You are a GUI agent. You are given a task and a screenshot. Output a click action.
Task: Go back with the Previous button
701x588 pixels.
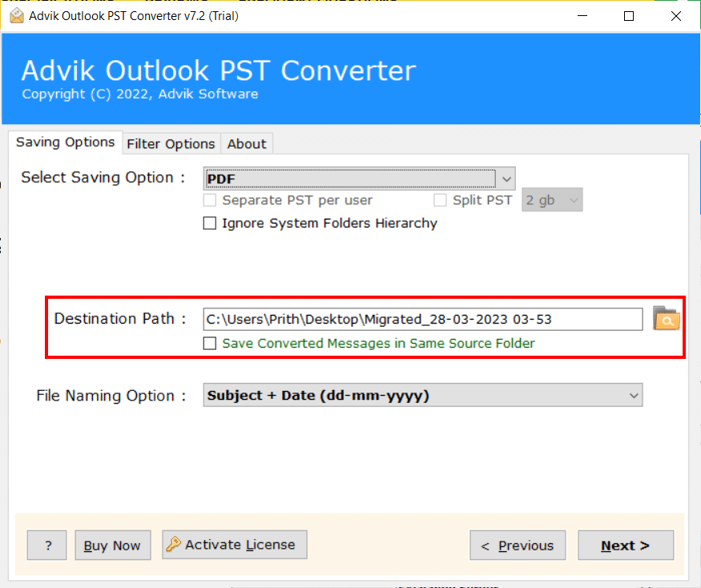point(518,545)
